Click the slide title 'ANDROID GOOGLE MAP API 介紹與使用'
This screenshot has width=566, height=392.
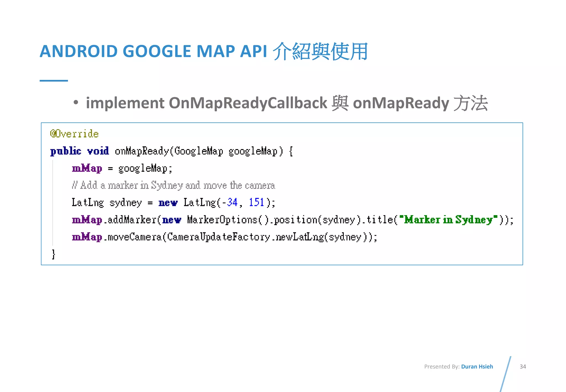204,51
